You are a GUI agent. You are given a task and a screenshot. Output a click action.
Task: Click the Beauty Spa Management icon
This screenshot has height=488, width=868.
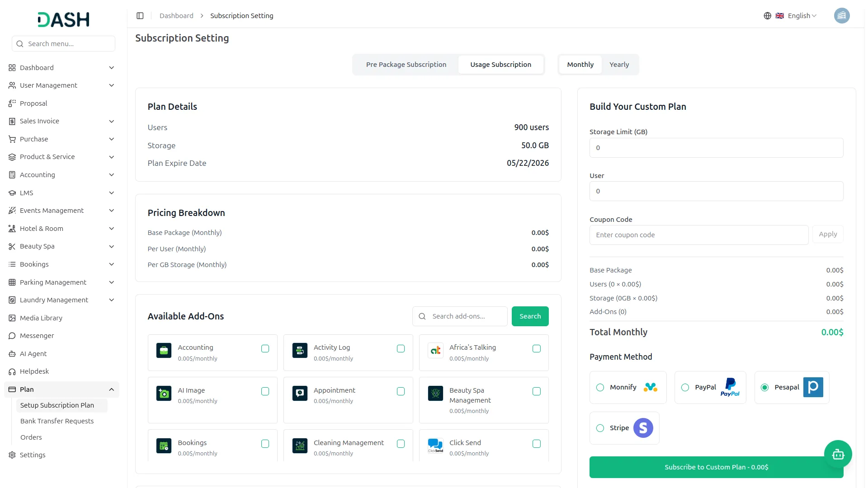435,393
